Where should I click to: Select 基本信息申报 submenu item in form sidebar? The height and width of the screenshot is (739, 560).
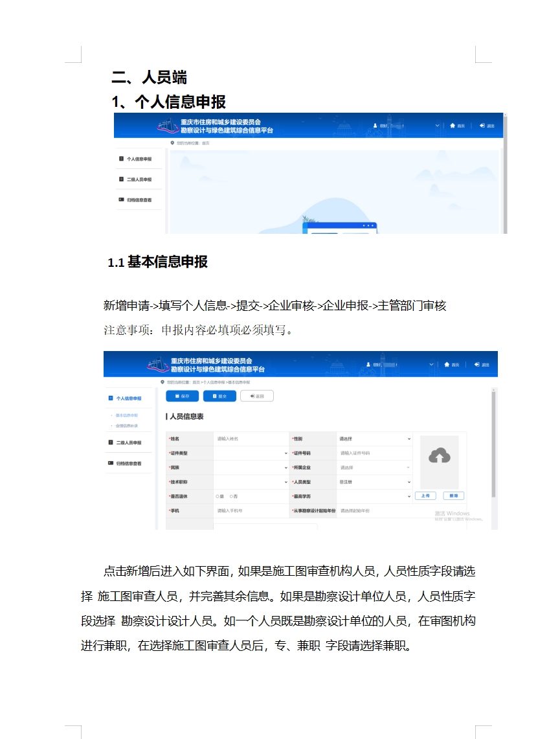coord(126,415)
